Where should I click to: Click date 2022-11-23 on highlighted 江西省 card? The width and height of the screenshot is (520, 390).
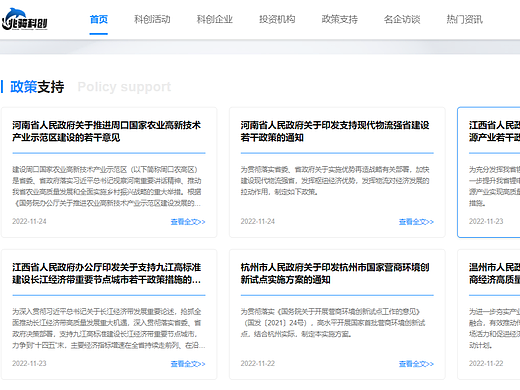click(486, 221)
